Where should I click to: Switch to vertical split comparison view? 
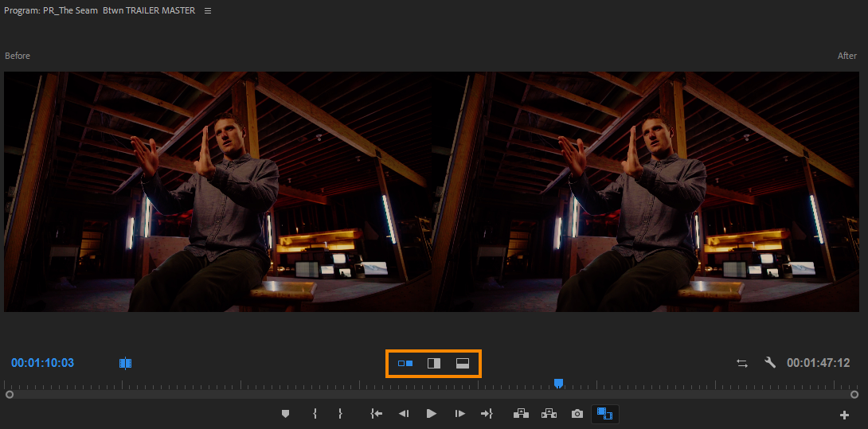(x=434, y=364)
